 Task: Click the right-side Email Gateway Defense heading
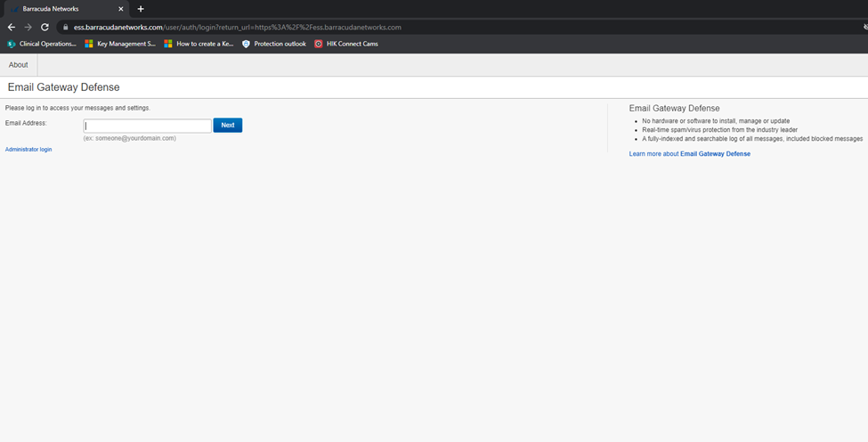[x=674, y=109]
